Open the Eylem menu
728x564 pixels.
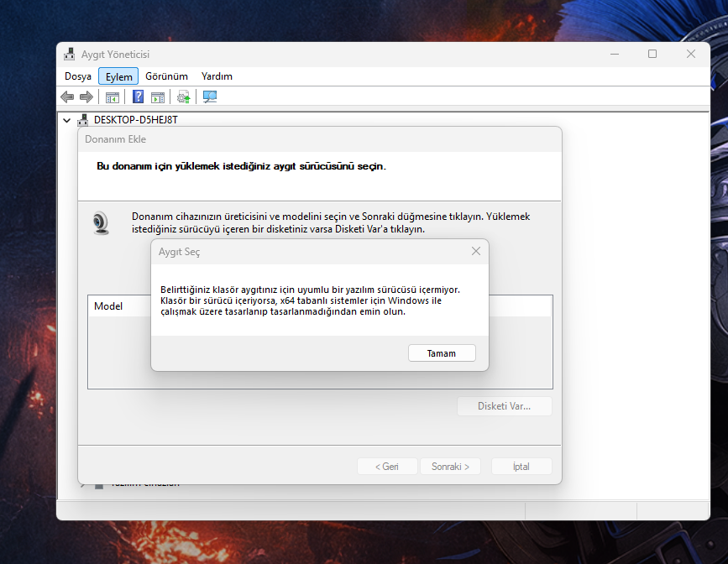tap(118, 76)
